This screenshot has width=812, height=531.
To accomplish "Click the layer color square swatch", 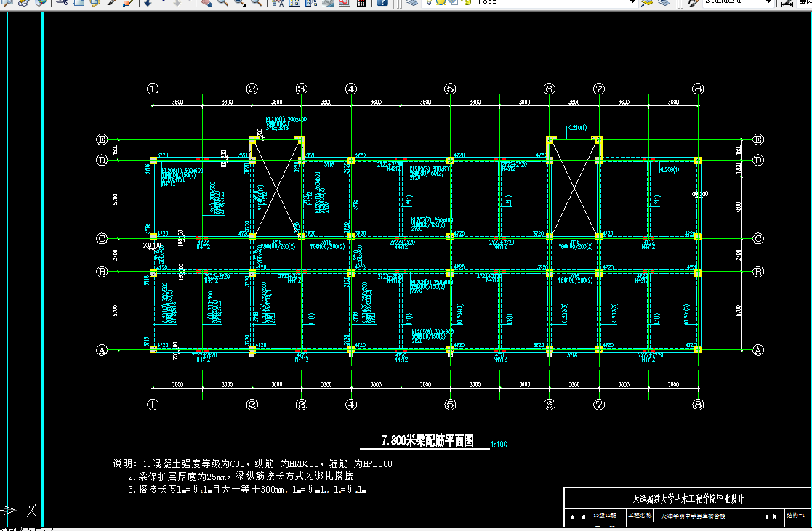I will coord(476,3).
